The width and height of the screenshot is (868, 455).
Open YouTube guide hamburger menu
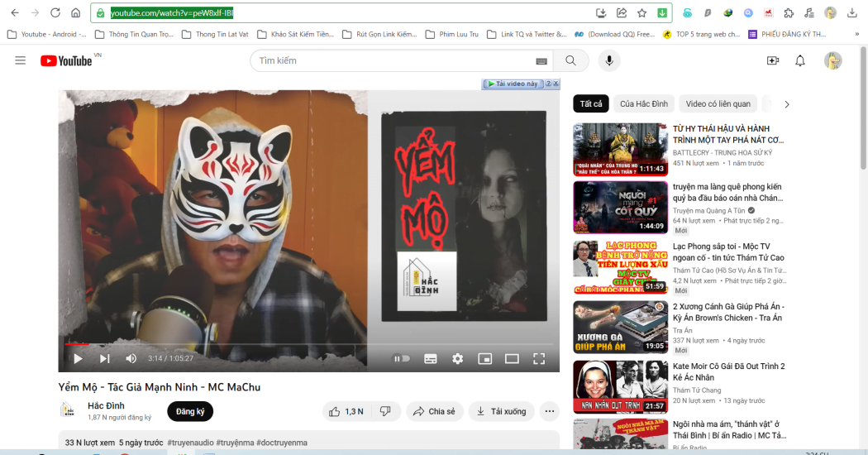(x=21, y=60)
